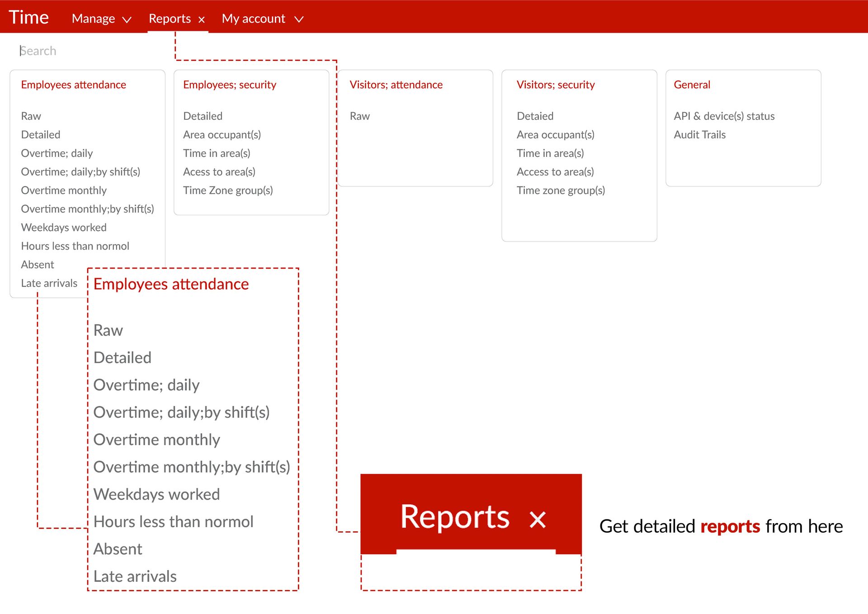
Task: Select the Visitors; attendance heading
Action: 396,85
